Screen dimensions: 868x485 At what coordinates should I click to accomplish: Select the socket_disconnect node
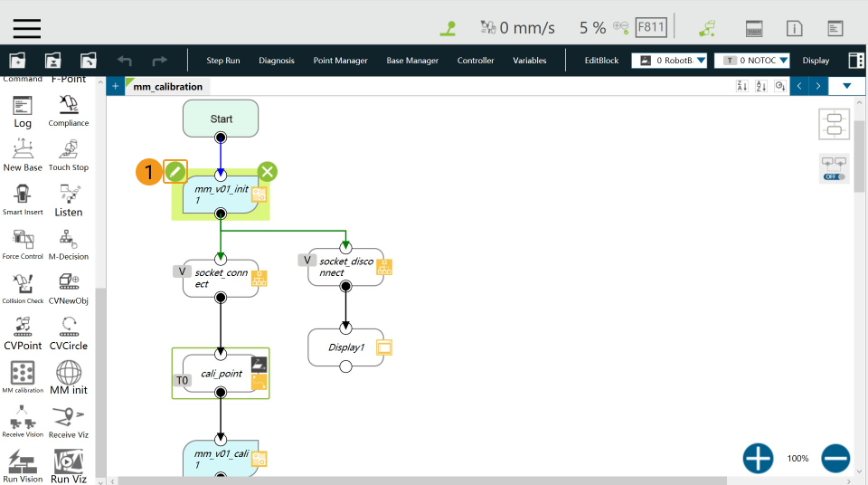[345, 267]
